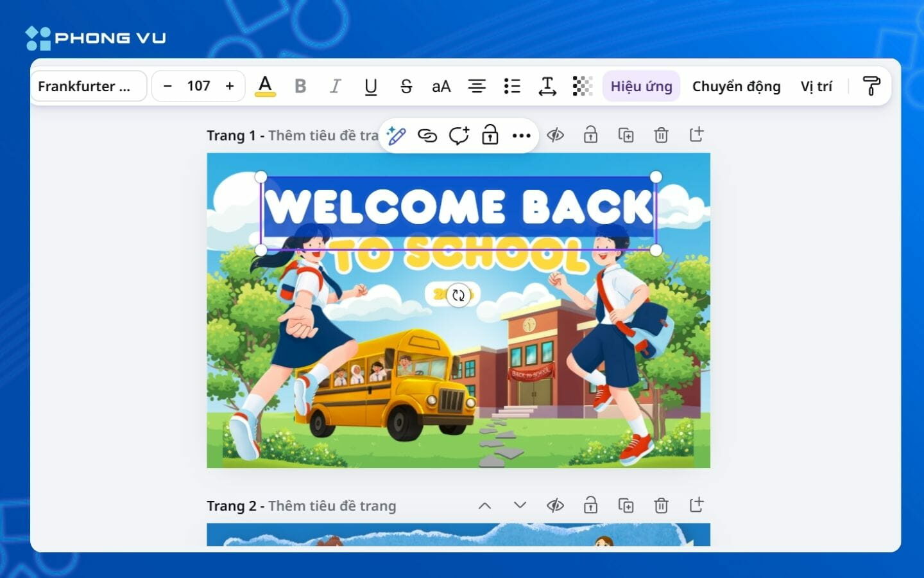Viewport: 924px width, 578px height.
Task: Increase font size with the plus button
Action: click(230, 86)
